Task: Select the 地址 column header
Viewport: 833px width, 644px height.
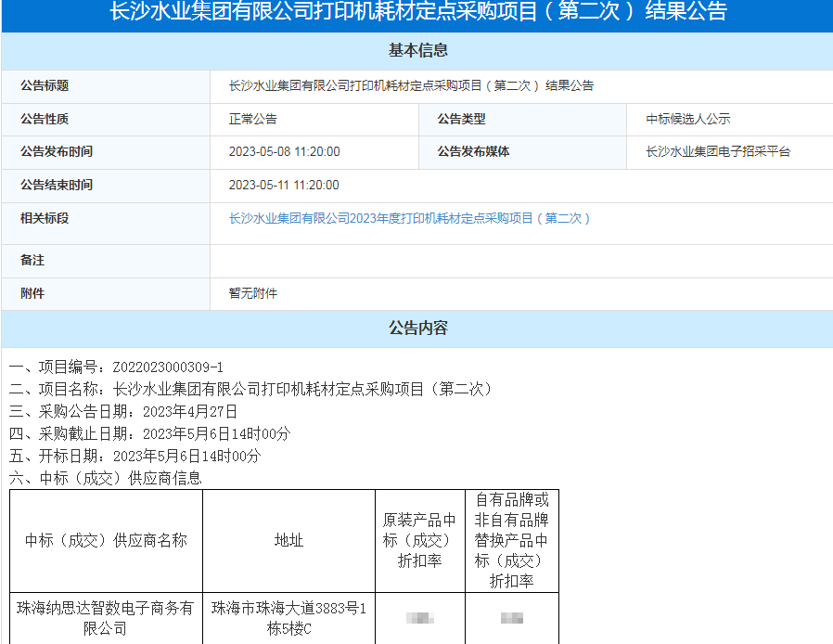Action: tap(289, 540)
